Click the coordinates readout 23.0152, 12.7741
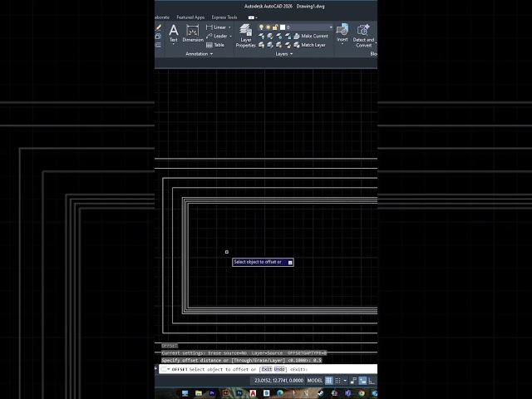 coord(279,381)
